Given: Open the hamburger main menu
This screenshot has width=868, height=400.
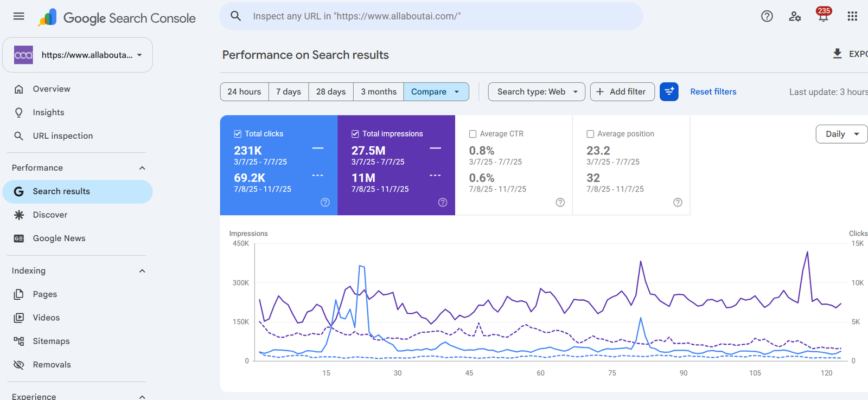Looking at the screenshot, I should click(19, 16).
